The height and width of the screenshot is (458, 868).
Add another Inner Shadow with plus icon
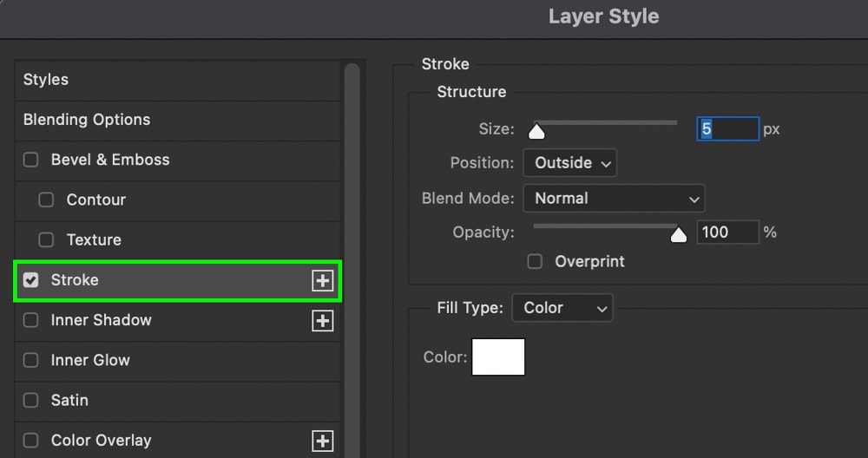(322, 321)
